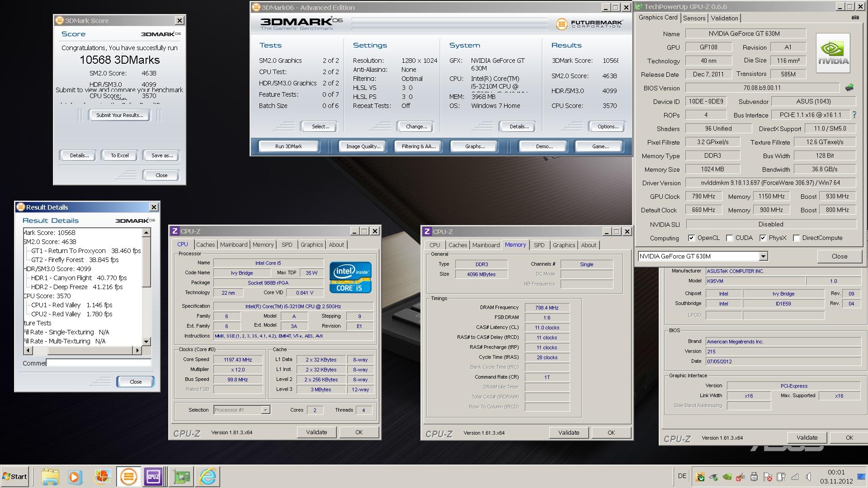
Task: Open SPD tab in the Memory CPU-Z window
Action: point(539,245)
